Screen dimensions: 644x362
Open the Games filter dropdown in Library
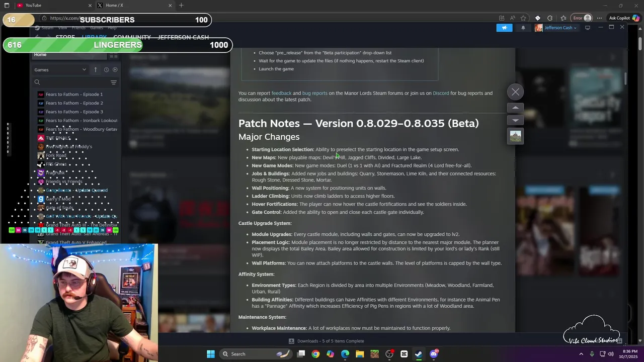(60, 70)
